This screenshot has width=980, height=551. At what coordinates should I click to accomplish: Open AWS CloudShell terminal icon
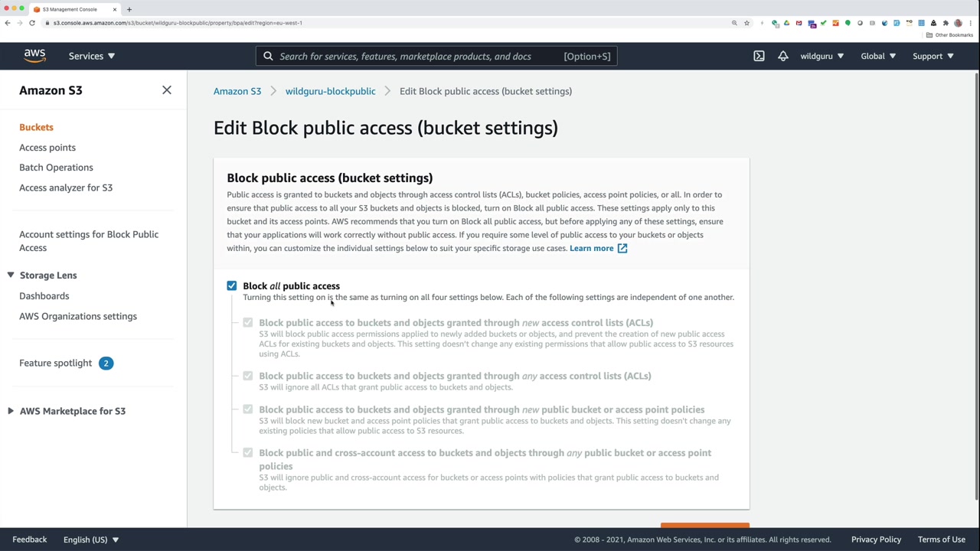[759, 56]
